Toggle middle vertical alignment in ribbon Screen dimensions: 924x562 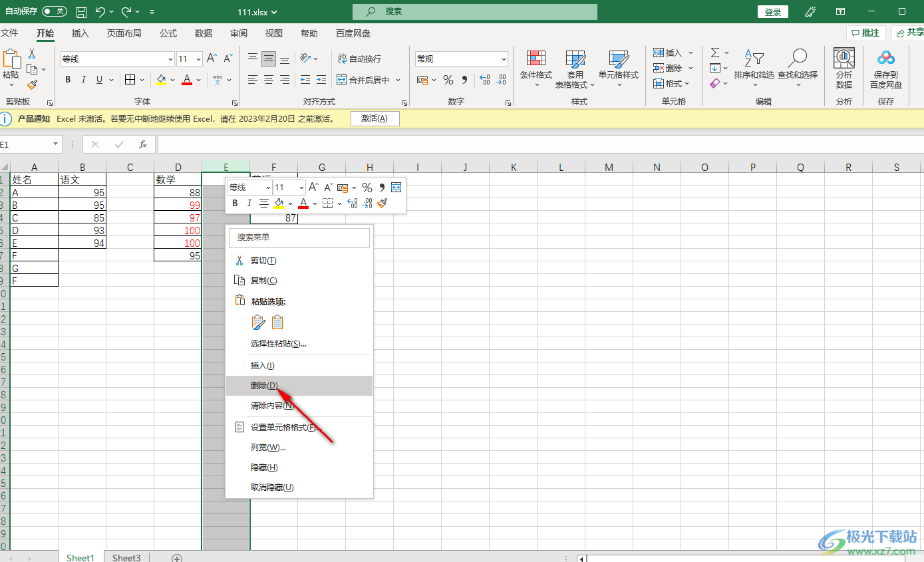(269, 59)
